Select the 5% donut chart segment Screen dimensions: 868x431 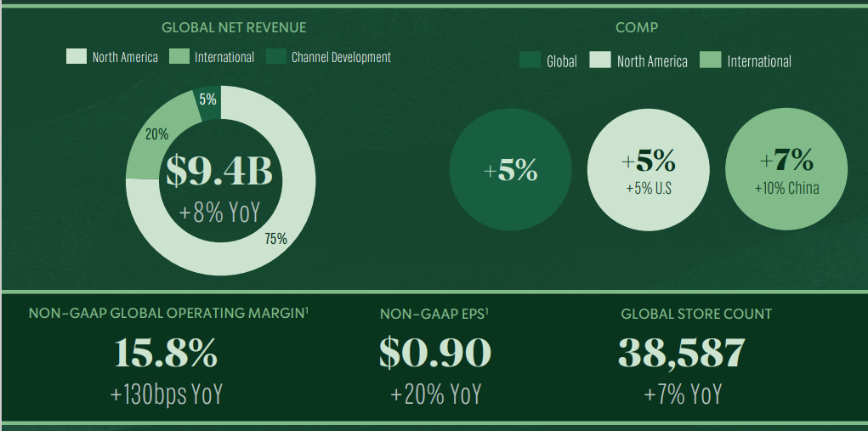pyautogui.click(x=207, y=99)
